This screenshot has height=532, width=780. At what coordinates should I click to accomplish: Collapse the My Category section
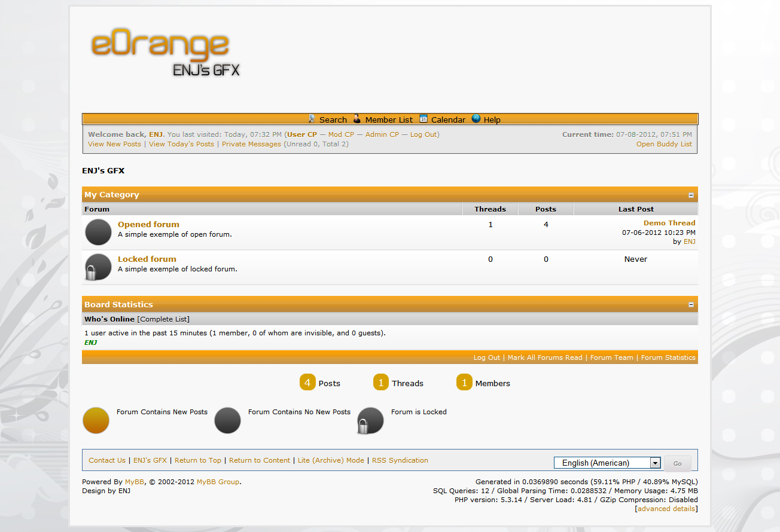coord(691,195)
